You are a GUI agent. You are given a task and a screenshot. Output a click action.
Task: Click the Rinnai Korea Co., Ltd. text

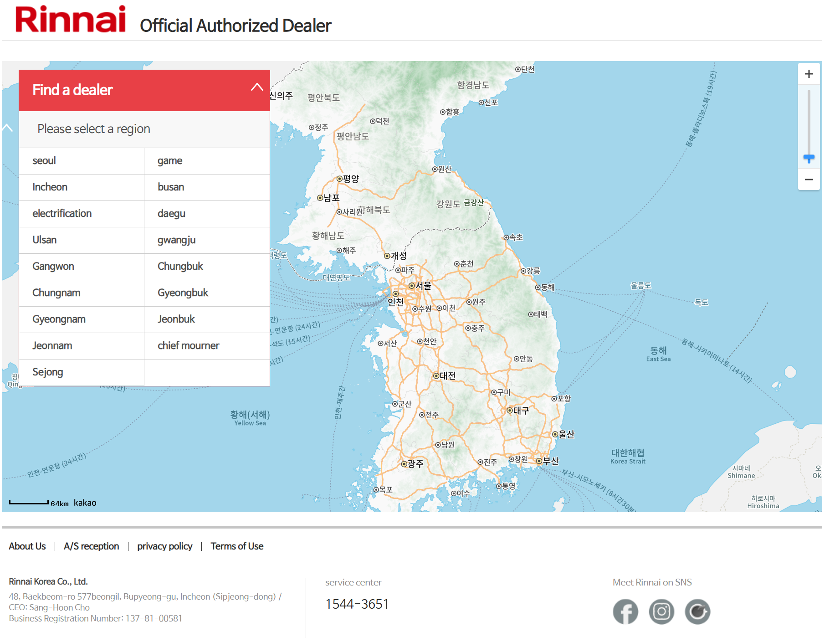coord(48,581)
